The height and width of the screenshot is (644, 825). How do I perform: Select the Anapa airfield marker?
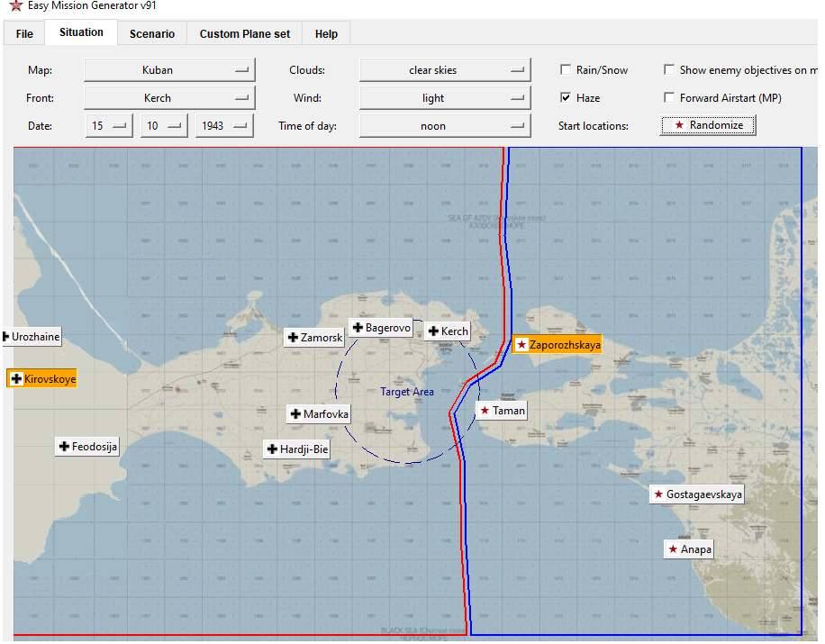click(688, 549)
